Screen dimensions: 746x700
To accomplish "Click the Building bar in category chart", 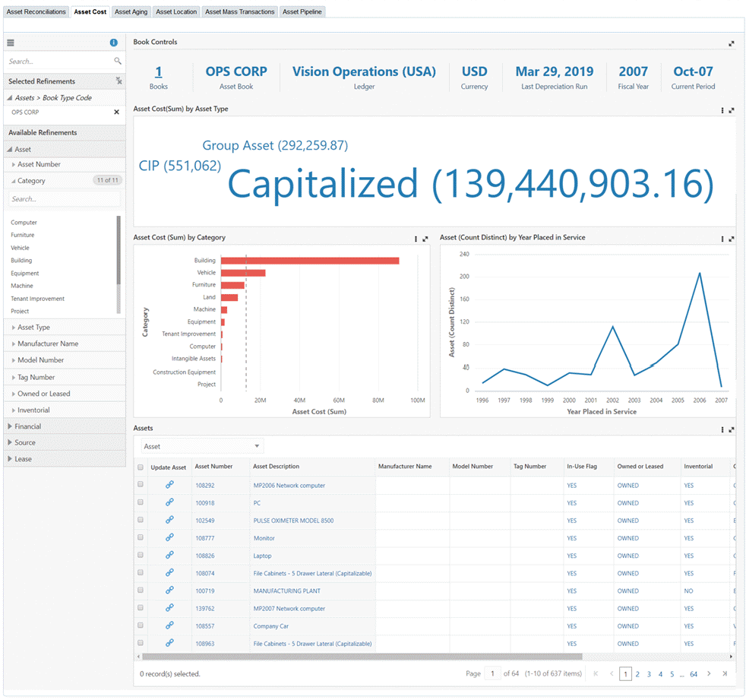I will tap(310, 260).
